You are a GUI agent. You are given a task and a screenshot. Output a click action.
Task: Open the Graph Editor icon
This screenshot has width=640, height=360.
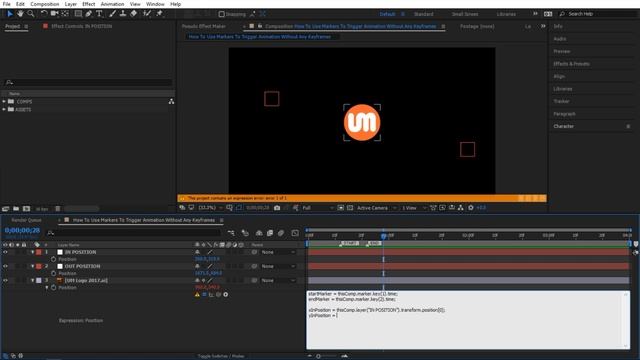[295, 233]
